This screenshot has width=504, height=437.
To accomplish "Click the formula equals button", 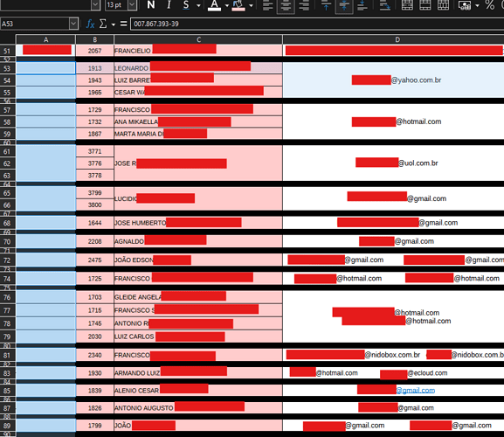I will pyautogui.click(x=123, y=24).
